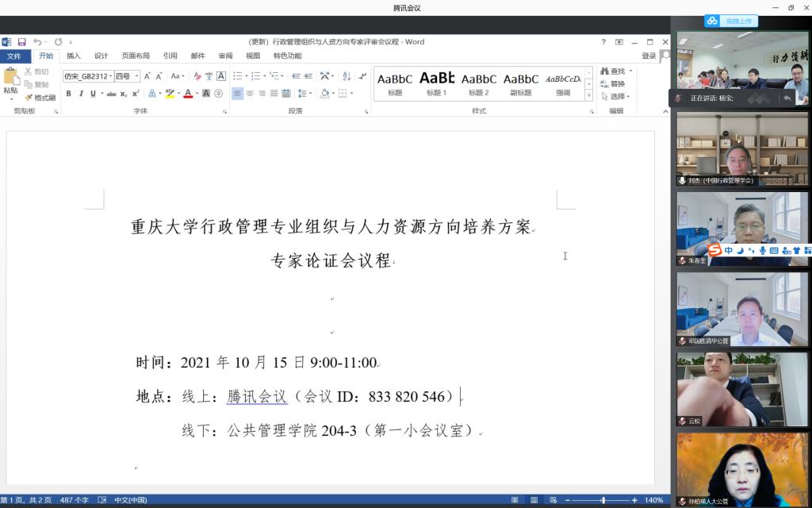Click the Replace (替换) icon

click(x=605, y=84)
